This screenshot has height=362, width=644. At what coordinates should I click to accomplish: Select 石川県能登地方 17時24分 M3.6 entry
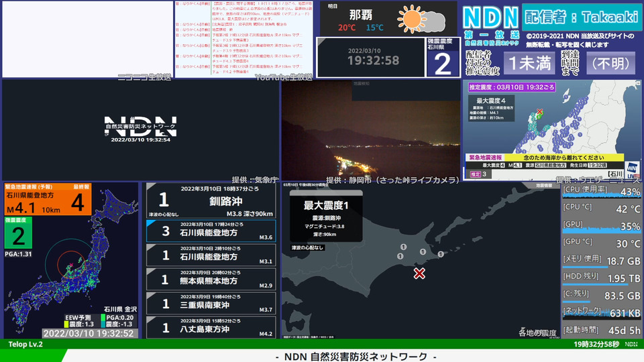(211, 231)
